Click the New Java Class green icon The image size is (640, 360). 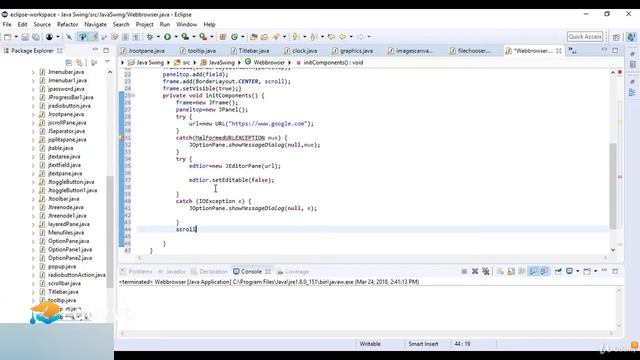(234, 37)
